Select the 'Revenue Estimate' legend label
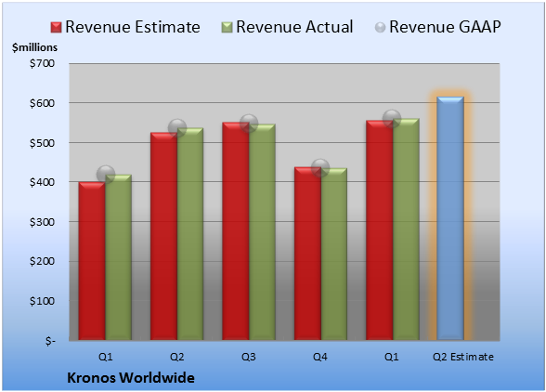This screenshot has width=546, height=392. [x=133, y=27]
